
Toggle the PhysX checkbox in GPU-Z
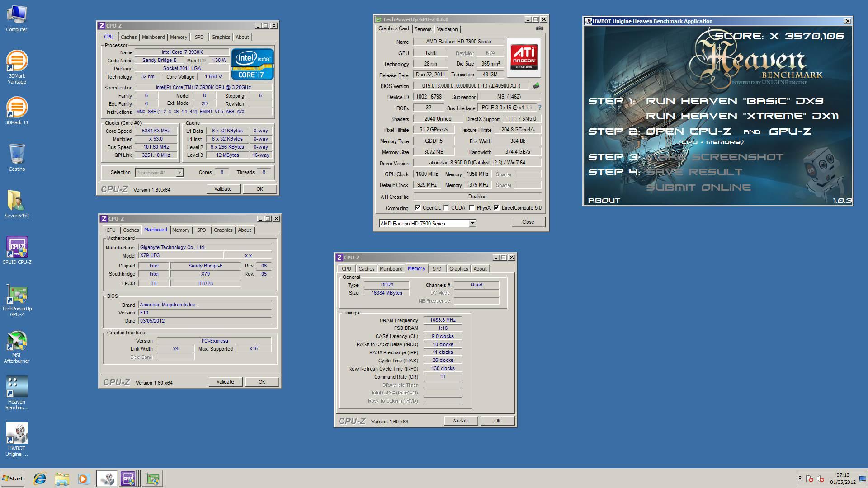click(472, 208)
